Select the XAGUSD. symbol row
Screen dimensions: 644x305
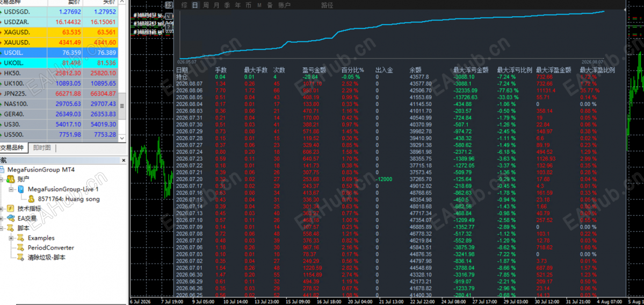[59, 32]
